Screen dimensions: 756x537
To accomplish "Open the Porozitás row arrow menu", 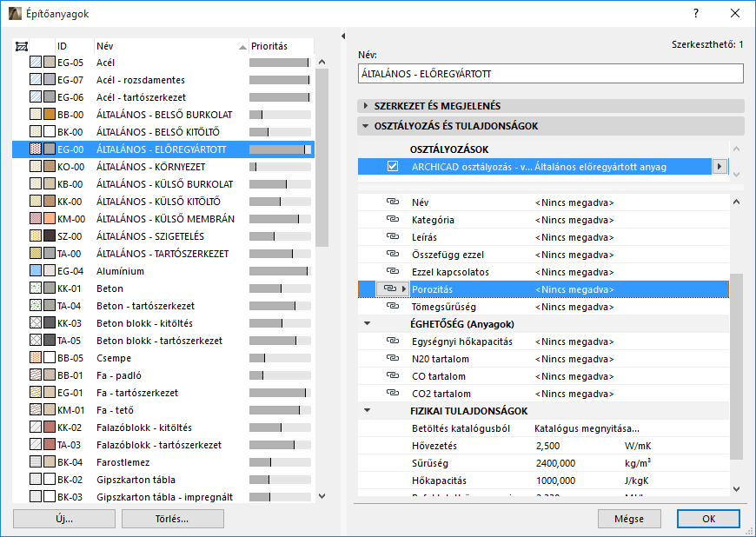I will coord(404,288).
